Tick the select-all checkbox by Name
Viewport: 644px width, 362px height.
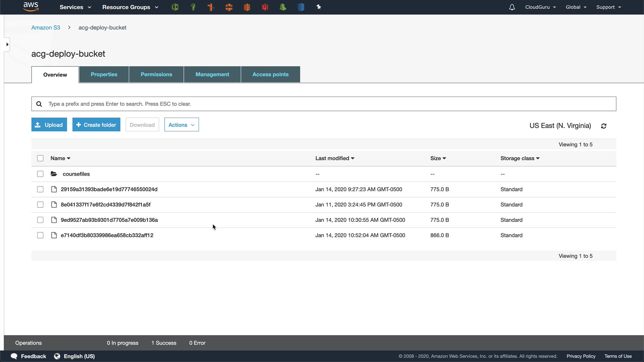[x=40, y=158]
